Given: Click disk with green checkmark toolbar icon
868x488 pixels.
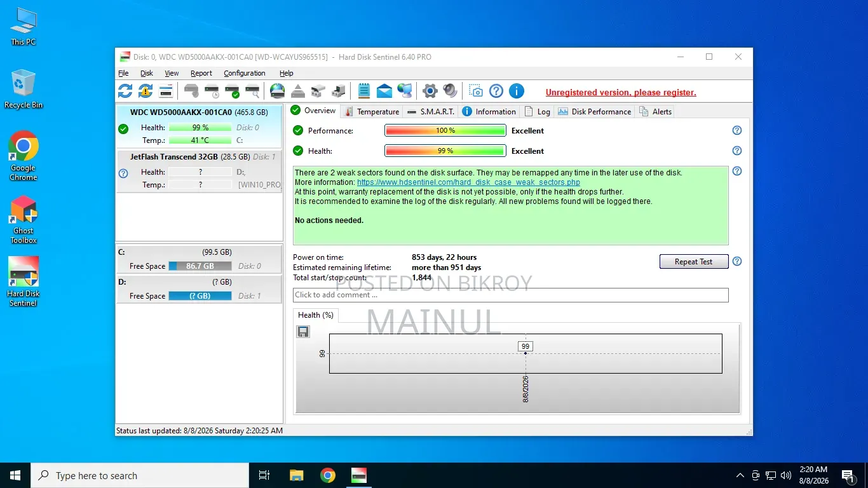Looking at the screenshot, I should click(x=232, y=91).
